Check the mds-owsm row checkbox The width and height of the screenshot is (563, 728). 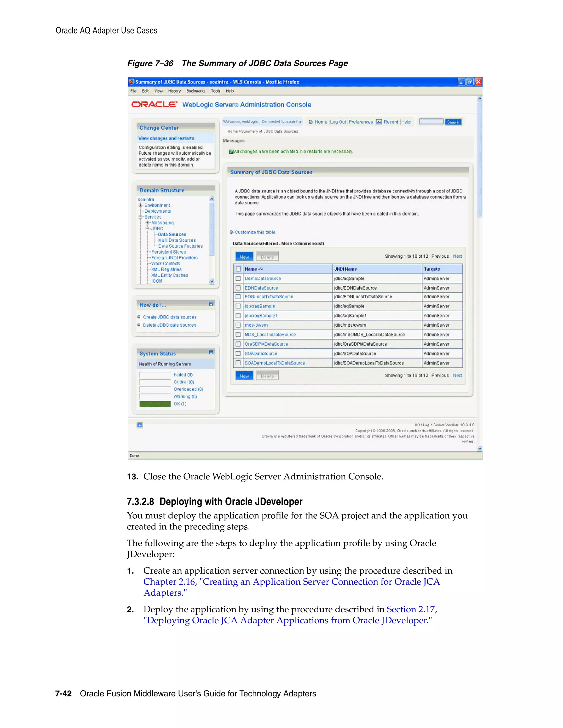(238, 325)
